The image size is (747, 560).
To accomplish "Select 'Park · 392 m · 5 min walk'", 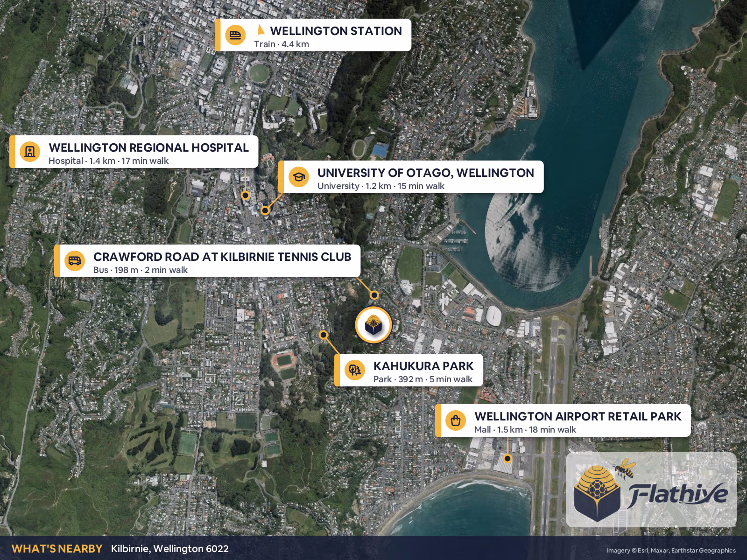I will pos(423,379).
